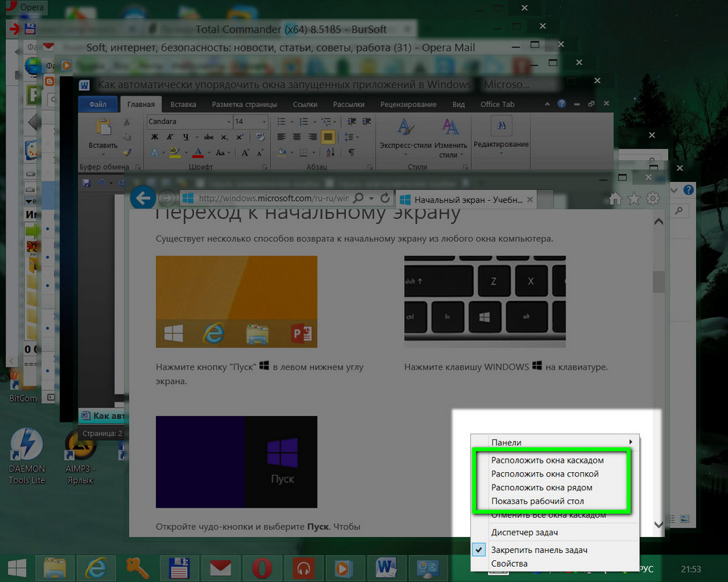
Task: Click the Clear Formatting icon in Word
Action: coord(261,137)
